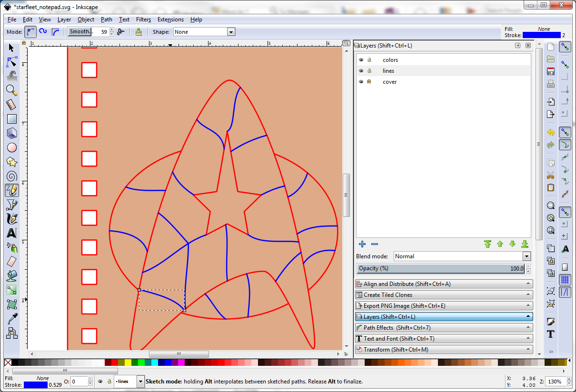Toggle visibility of the lines layer
This screenshot has height=392, width=576.
(361, 71)
